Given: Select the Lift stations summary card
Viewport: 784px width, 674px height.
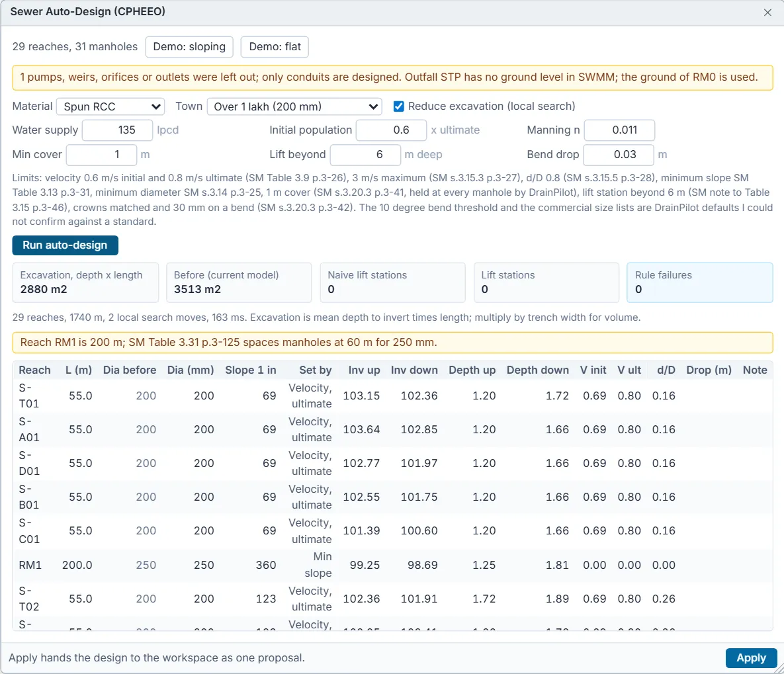Looking at the screenshot, I should click(x=546, y=282).
